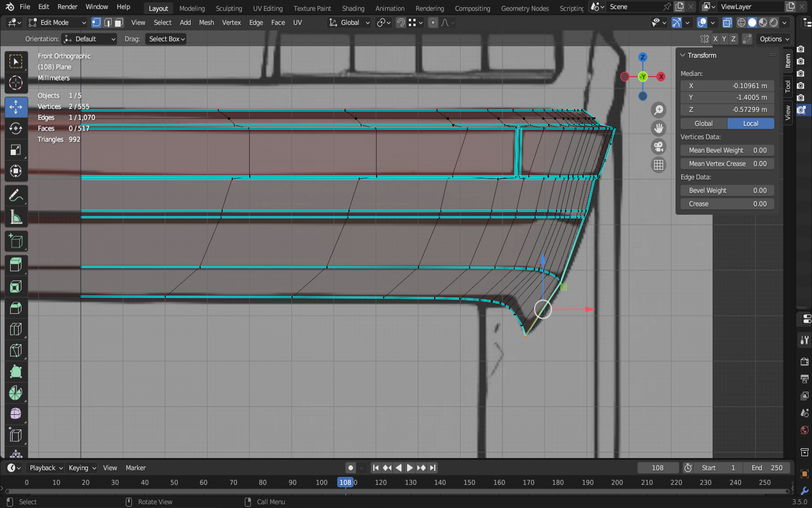Choose the Extrude Region tool
This screenshot has width=812, height=508.
tap(16, 265)
